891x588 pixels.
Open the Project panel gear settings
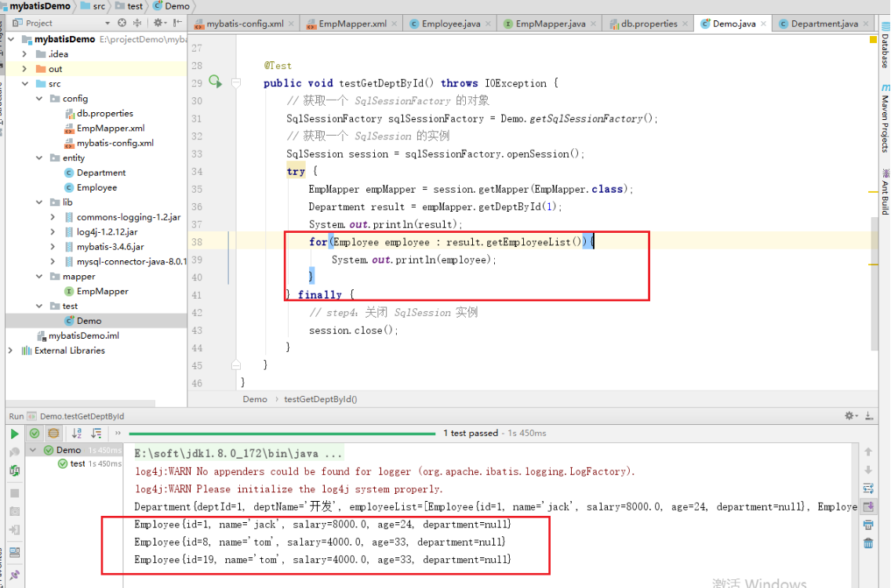click(x=159, y=23)
